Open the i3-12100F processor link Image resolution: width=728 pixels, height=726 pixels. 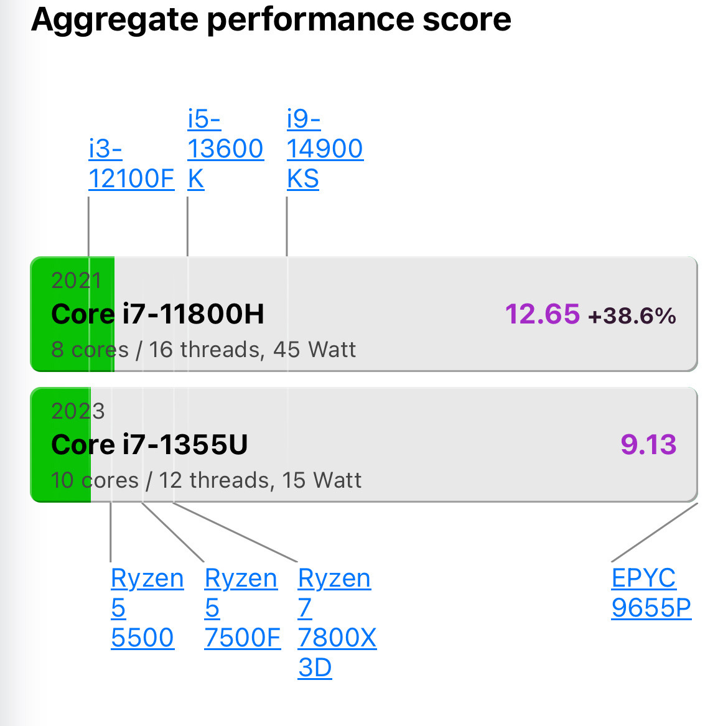[131, 164]
